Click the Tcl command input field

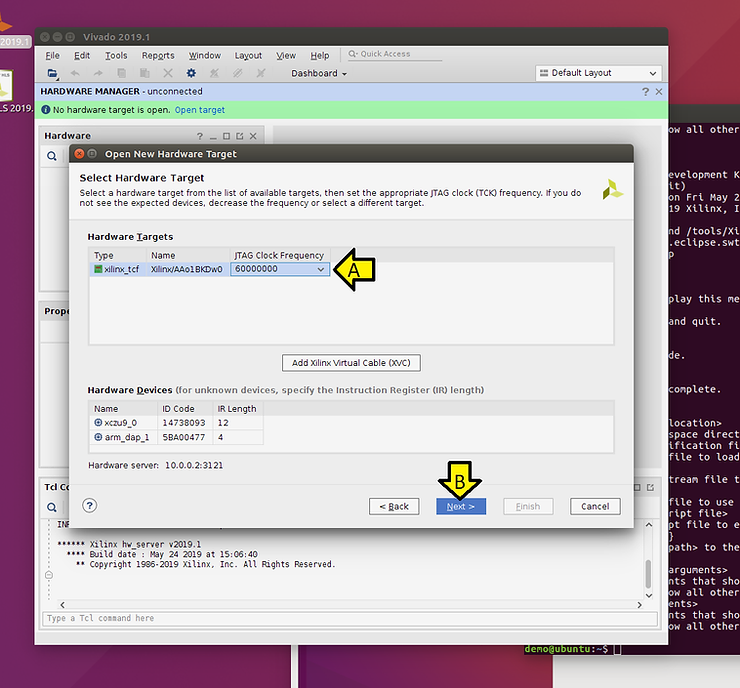pyautogui.click(x=340, y=618)
